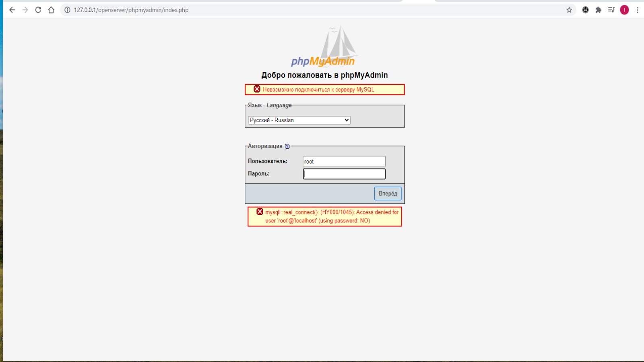Expand the Язык - Language dropdown

click(x=299, y=120)
